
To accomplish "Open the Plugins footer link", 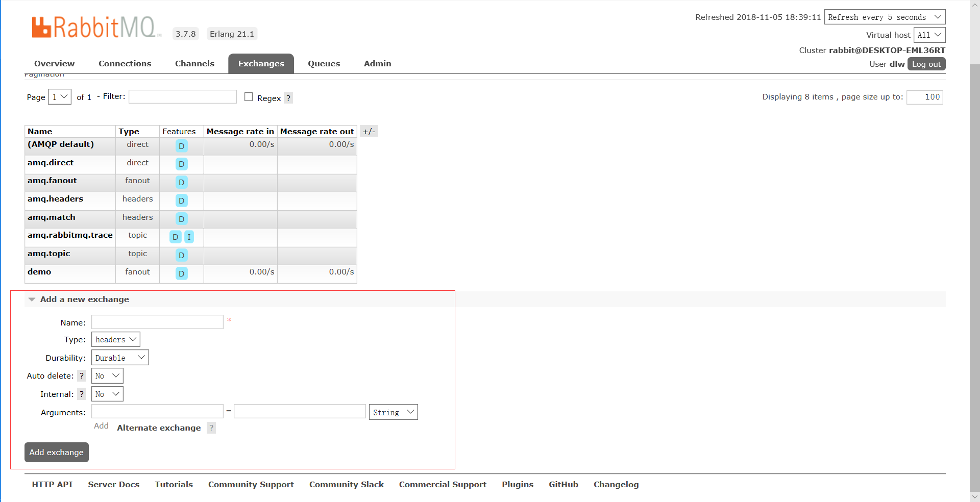I will (518, 485).
